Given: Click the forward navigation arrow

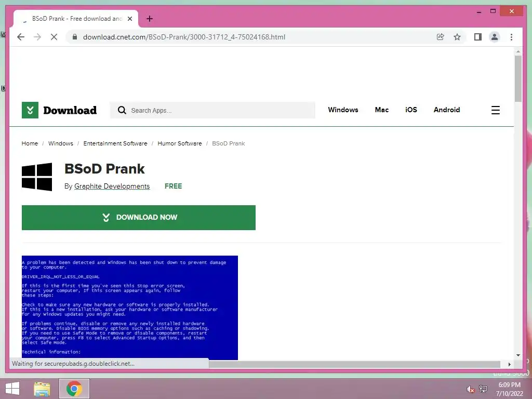Looking at the screenshot, I should [37, 37].
